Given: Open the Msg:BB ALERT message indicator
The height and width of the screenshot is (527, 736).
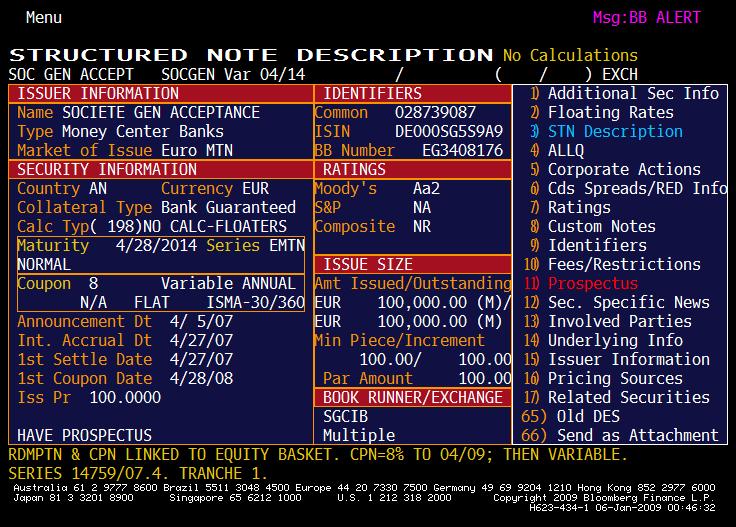Looking at the screenshot, I should point(646,18).
